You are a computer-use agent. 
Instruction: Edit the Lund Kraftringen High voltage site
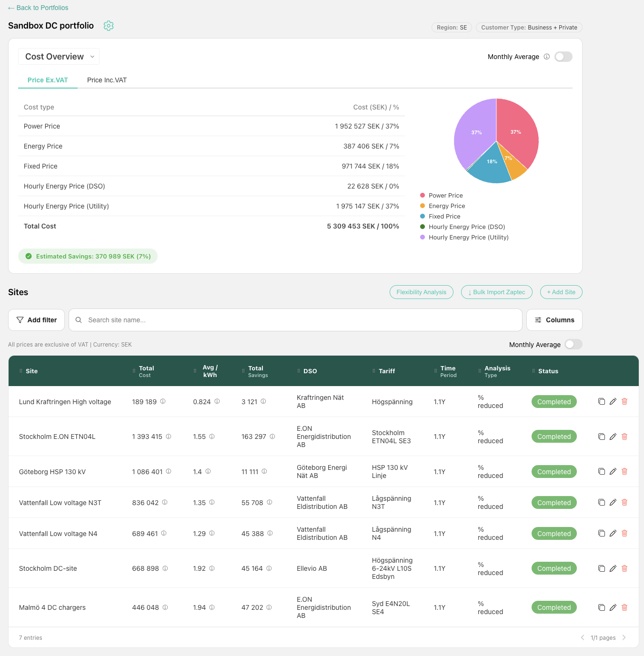click(613, 401)
